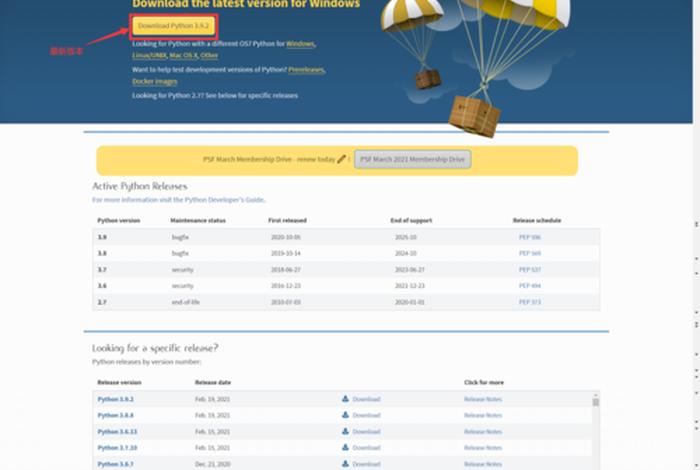Select the 3.8 version cell

pos(102,253)
